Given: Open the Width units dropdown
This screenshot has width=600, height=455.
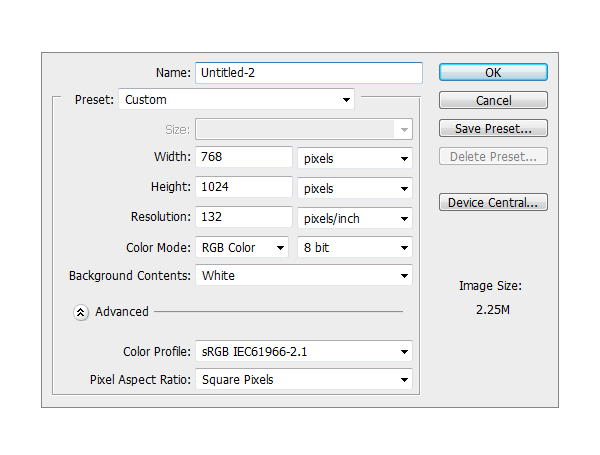Looking at the screenshot, I should tap(355, 158).
